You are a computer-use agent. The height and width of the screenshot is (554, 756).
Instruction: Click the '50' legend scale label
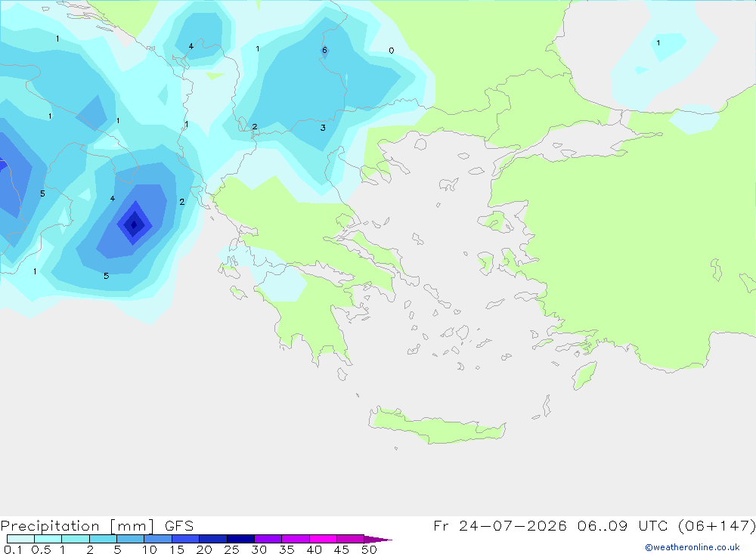tap(369, 549)
